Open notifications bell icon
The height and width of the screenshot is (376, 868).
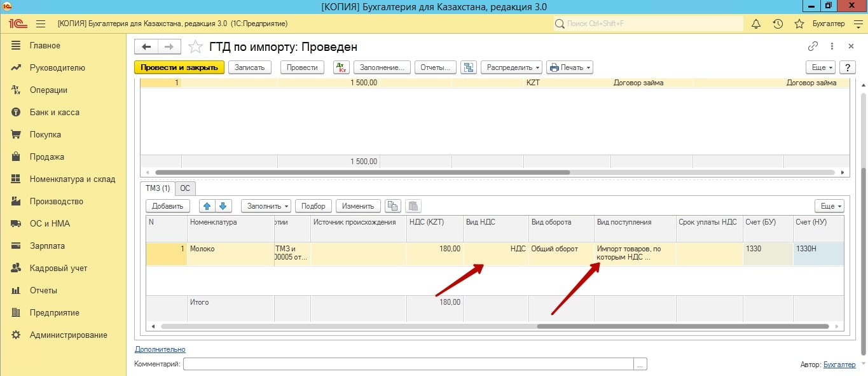coord(756,24)
